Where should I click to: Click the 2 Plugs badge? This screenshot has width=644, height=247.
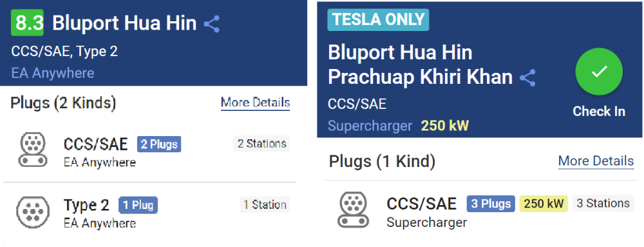pos(159,144)
